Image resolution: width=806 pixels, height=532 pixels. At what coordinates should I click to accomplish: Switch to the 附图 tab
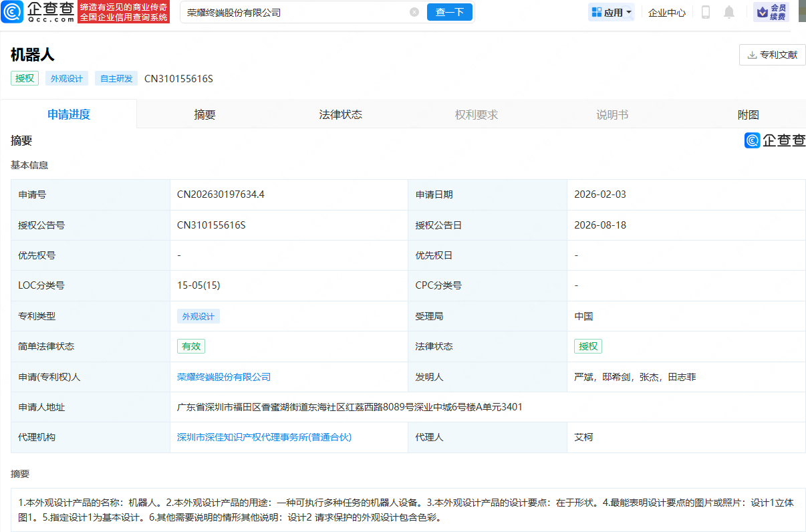tap(749, 114)
